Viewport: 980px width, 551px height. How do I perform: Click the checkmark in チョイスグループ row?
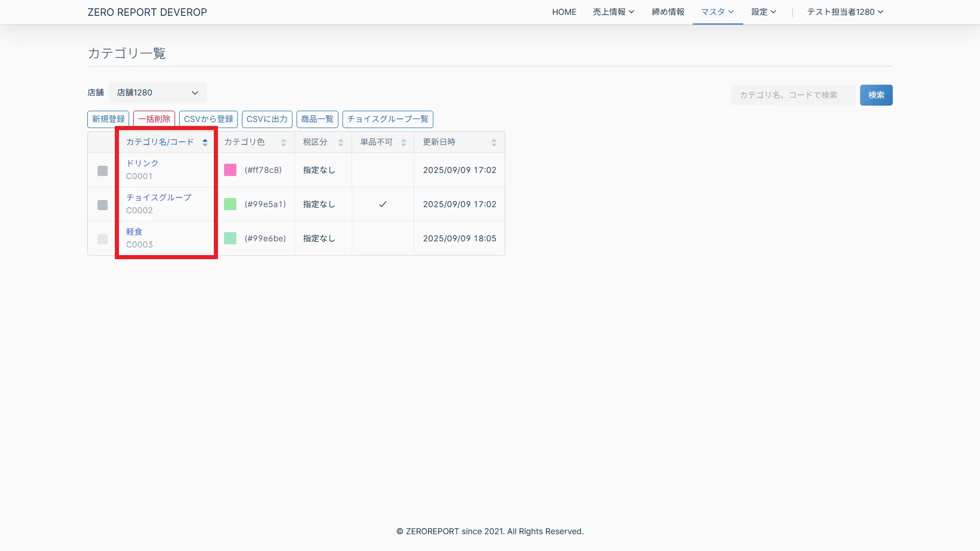(382, 204)
